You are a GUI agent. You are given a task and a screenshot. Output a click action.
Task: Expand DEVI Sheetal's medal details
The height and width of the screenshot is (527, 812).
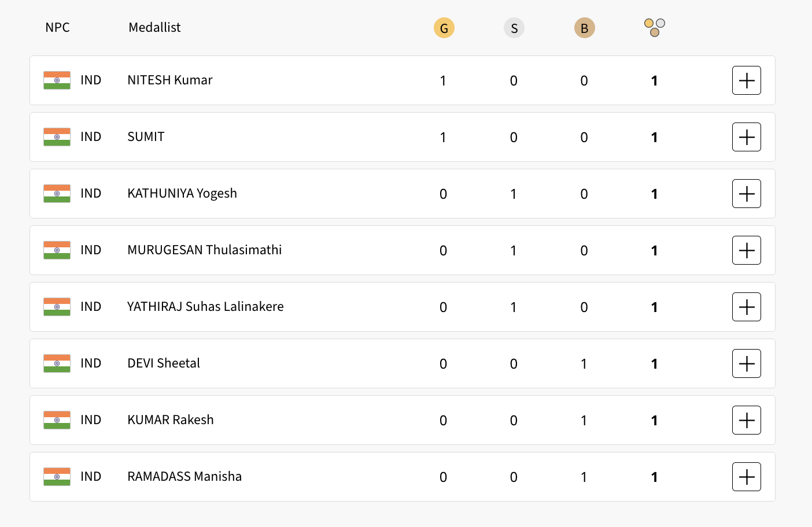coord(746,363)
